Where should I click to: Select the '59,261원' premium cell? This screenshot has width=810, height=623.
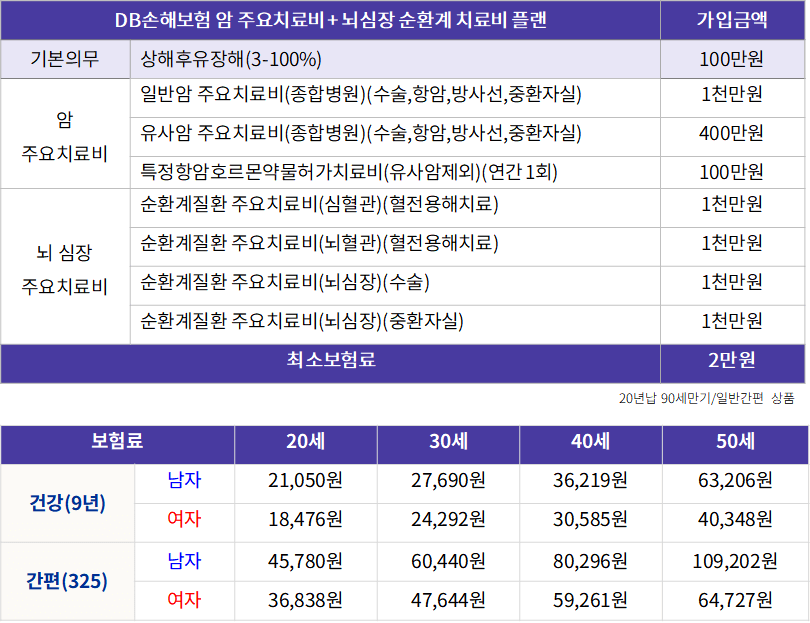tap(590, 600)
